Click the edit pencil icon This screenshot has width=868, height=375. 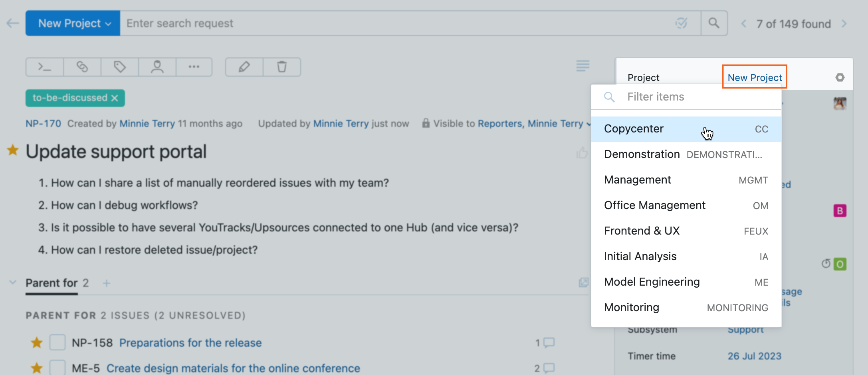click(x=244, y=67)
